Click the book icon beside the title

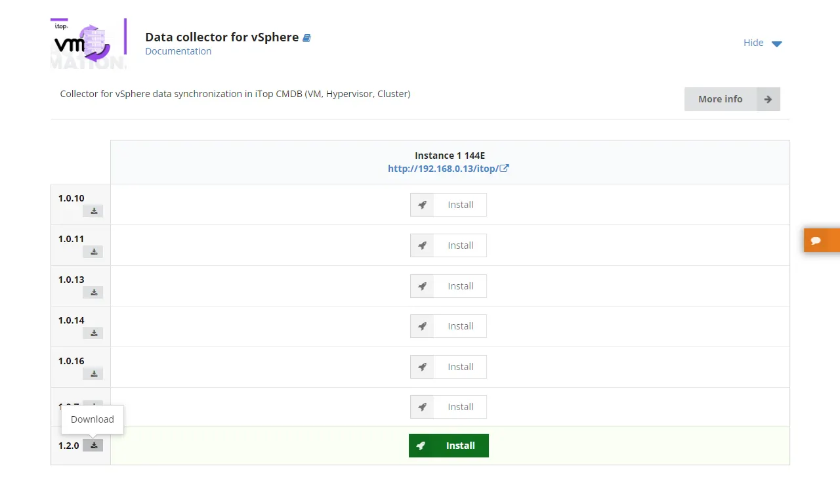pyautogui.click(x=306, y=38)
